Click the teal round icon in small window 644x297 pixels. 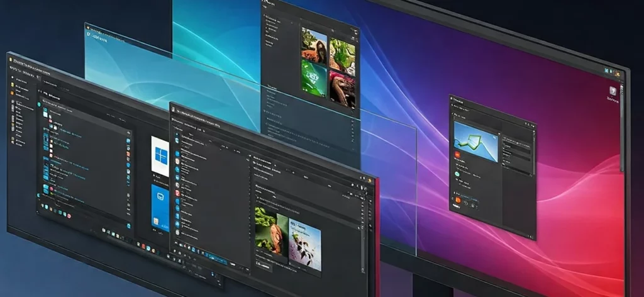coord(457,174)
